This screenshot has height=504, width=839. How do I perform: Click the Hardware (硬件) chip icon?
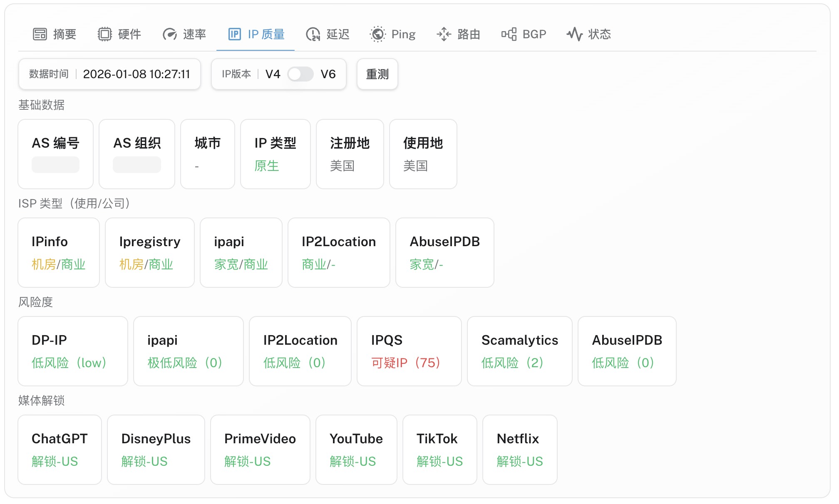[105, 34]
